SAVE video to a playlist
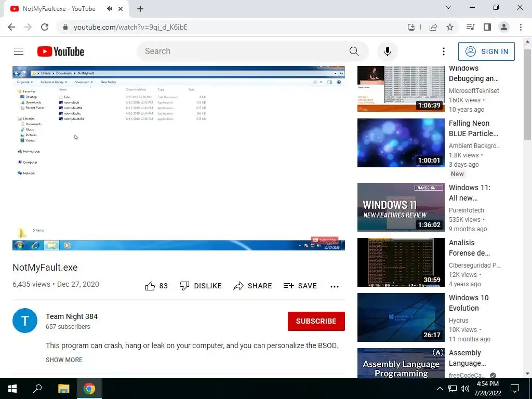 click(x=300, y=286)
